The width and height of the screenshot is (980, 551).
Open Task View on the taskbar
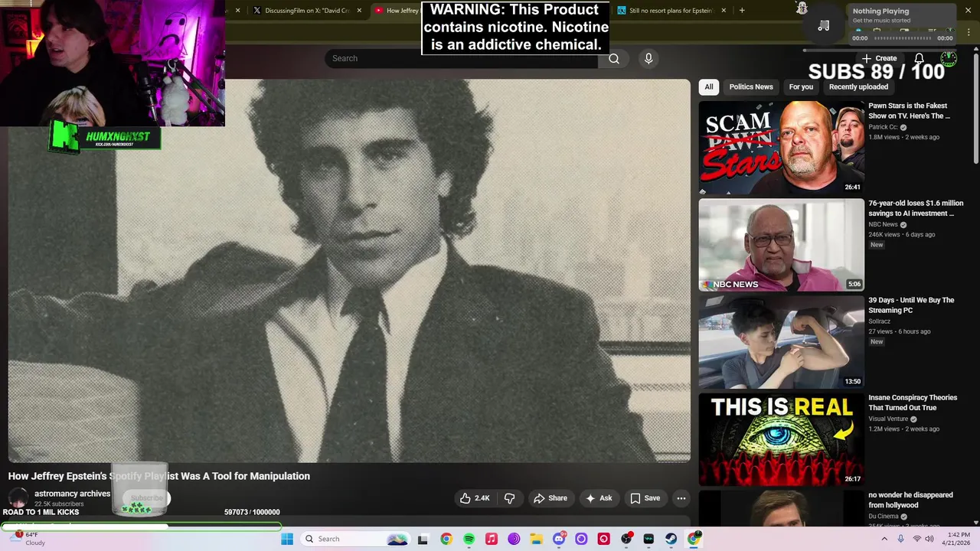click(423, 539)
